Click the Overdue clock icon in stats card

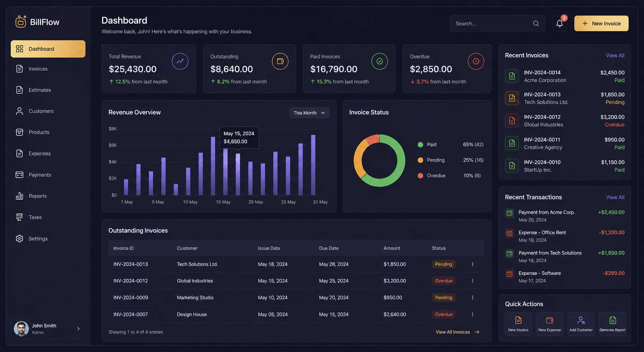(x=476, y=61)
